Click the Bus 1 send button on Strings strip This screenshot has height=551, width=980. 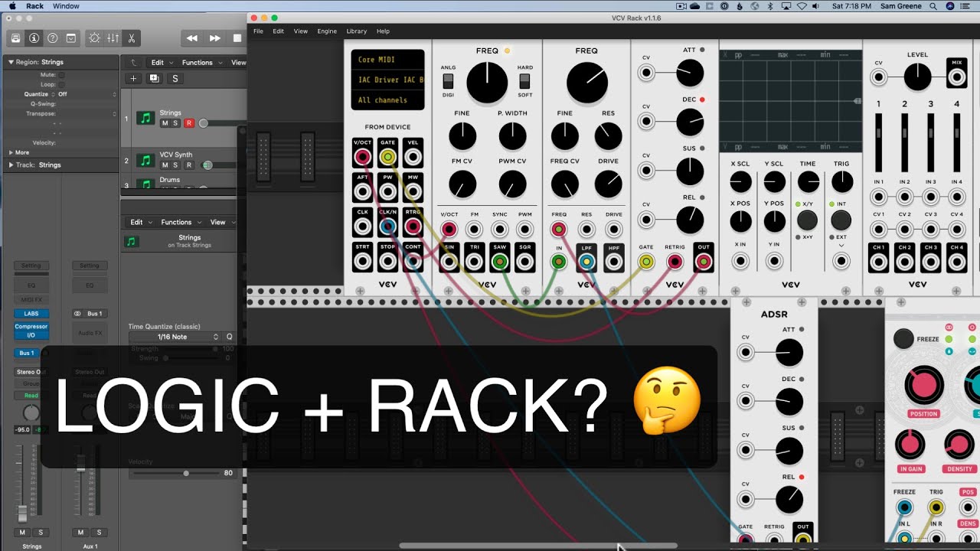pyautogui.click(x=28, y=353)
